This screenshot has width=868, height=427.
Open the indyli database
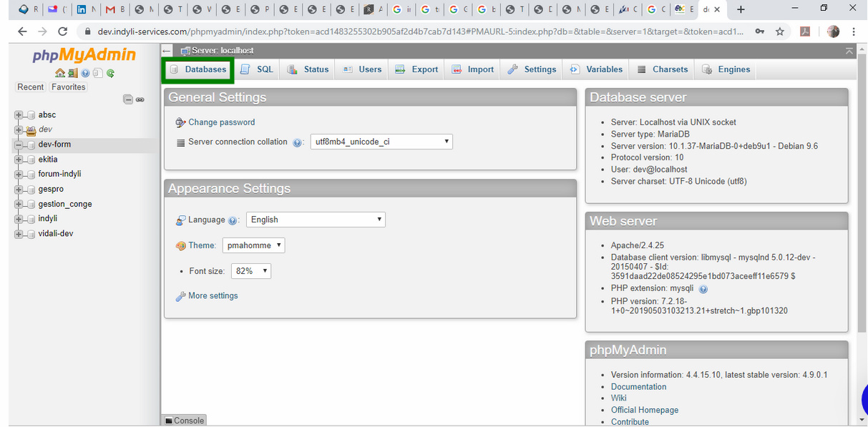point(48,219)
